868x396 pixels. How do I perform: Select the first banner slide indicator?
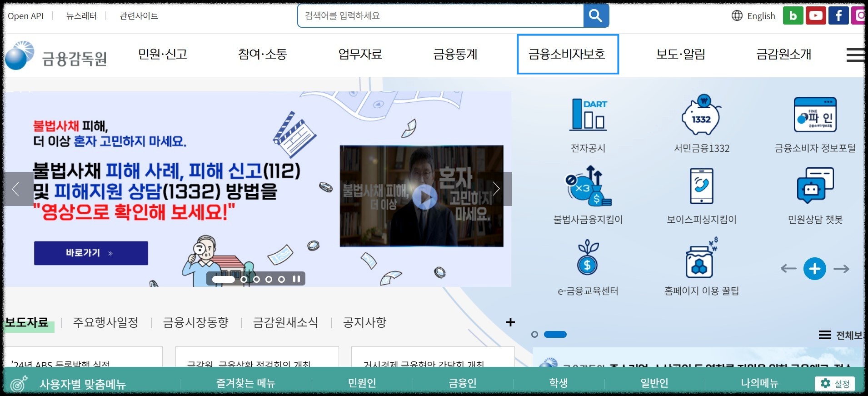tap(224, 279)
